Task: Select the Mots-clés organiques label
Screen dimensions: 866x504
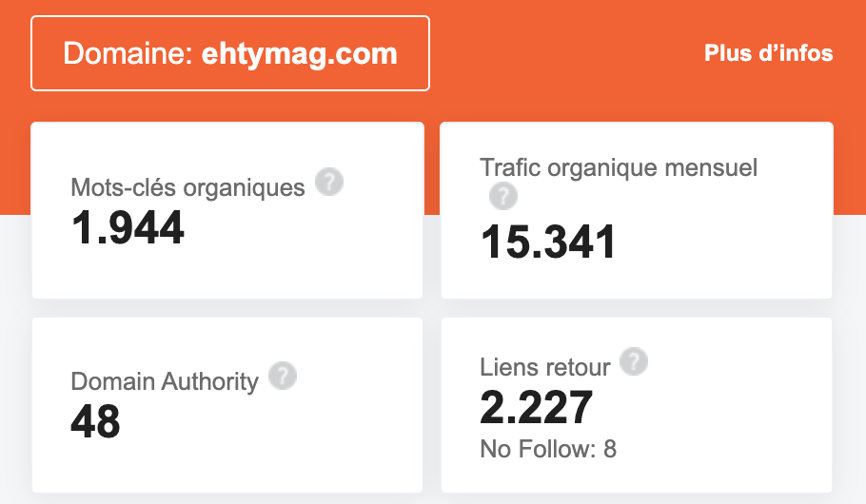Action: click(x=187, y=187)
